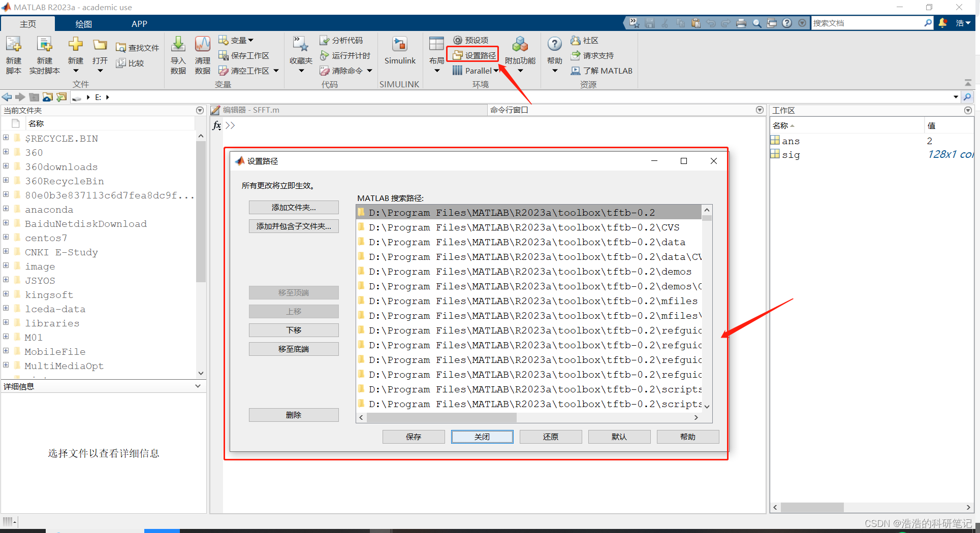Click Learn MATLAB (了解 MATLAB)
Viewport: 980px width, 533px height.
602,71
